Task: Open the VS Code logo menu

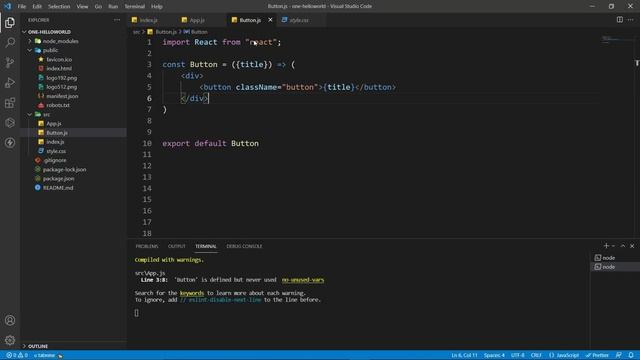Action: point(7,6)
